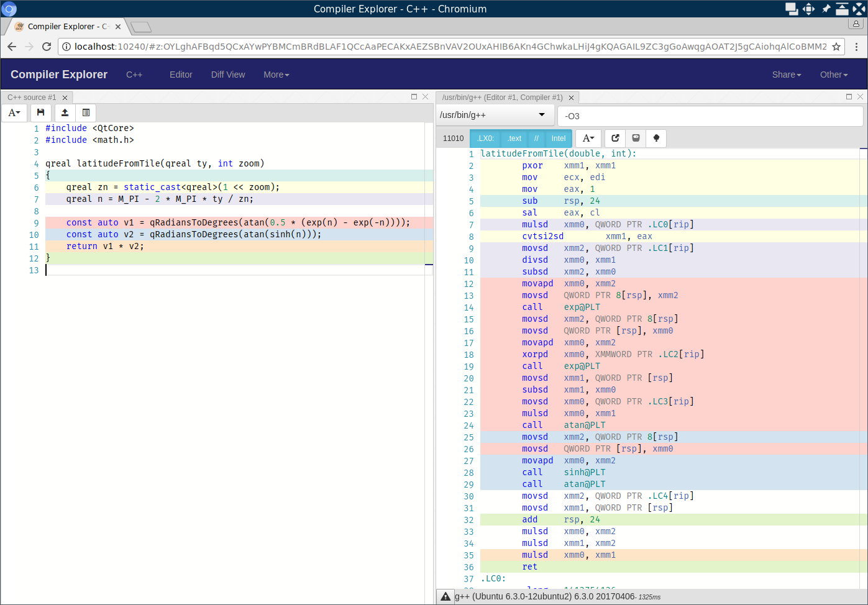Screen dimensions: 868x605
Task: Expand the Share menu
Action: coord(786,75)
